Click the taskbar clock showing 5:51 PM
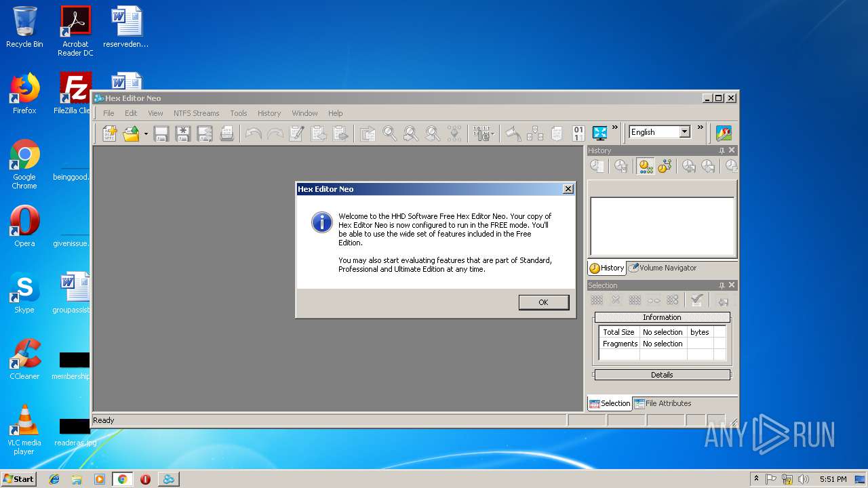Screen dimensions: 868x488 click(833, 479)
